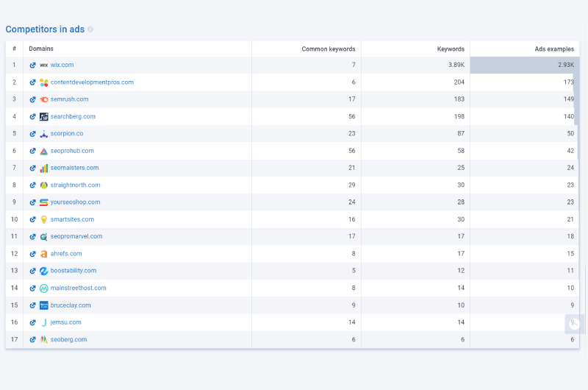This screenshot has height=390, width=588.
Task: Open the seoprohub.com domain link
Action: tap(72, 151)
